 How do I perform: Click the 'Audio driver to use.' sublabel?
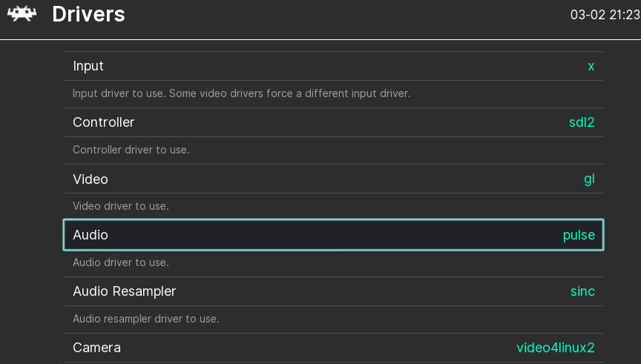pos(121,262)
